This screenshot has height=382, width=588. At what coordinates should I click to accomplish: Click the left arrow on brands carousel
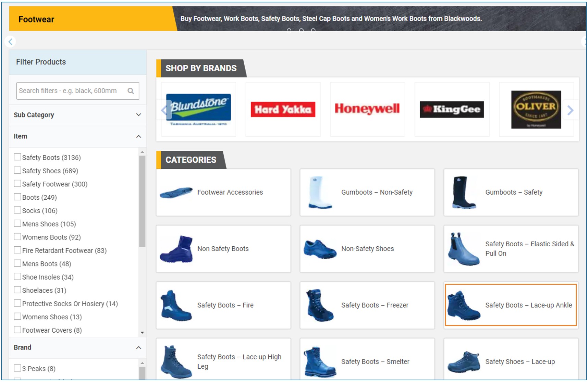[x=164, y=110]
